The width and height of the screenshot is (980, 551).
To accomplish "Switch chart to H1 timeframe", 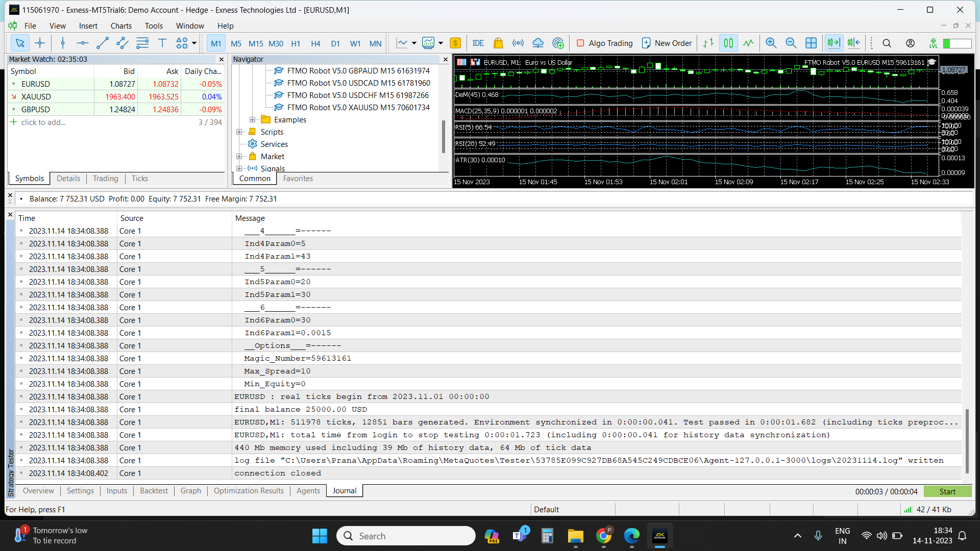I will 296,43.
